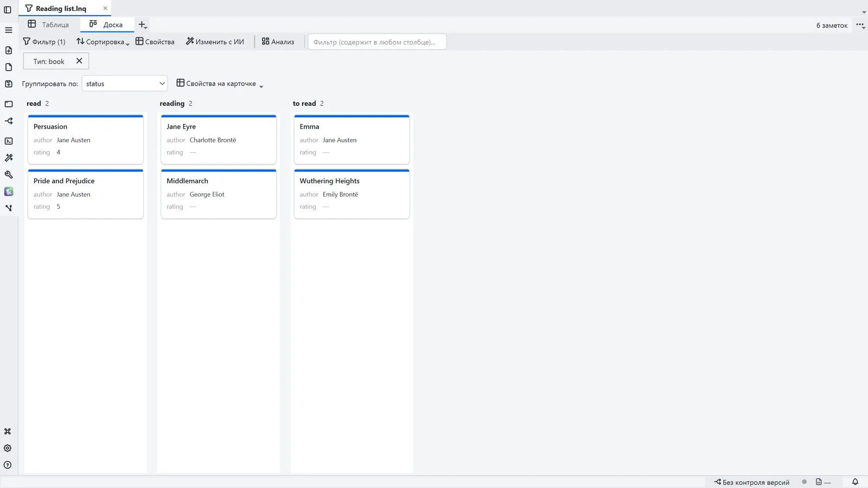The width and height of the screenshot is (868, 488).
Task: Select the Доска board tab
Action: pos(106,24)
